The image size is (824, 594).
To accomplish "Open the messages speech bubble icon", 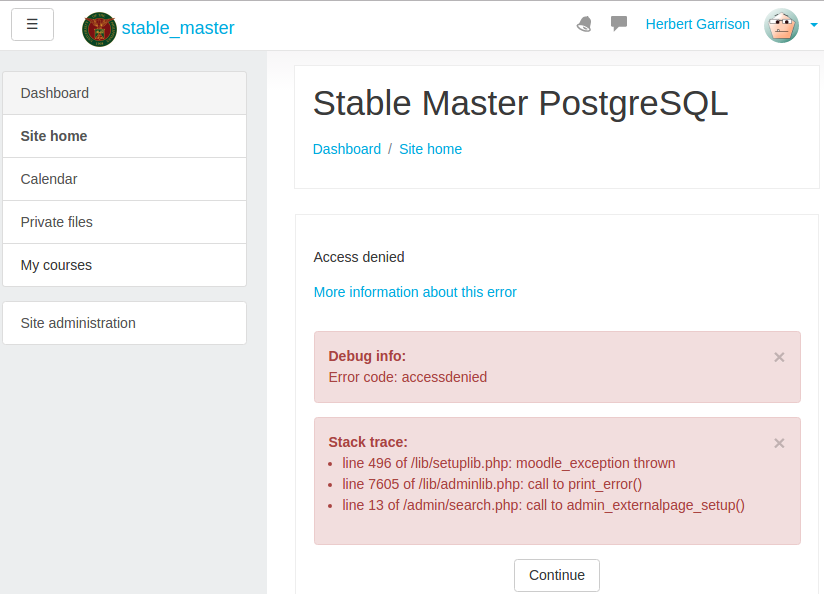I will tap(619, 24).
